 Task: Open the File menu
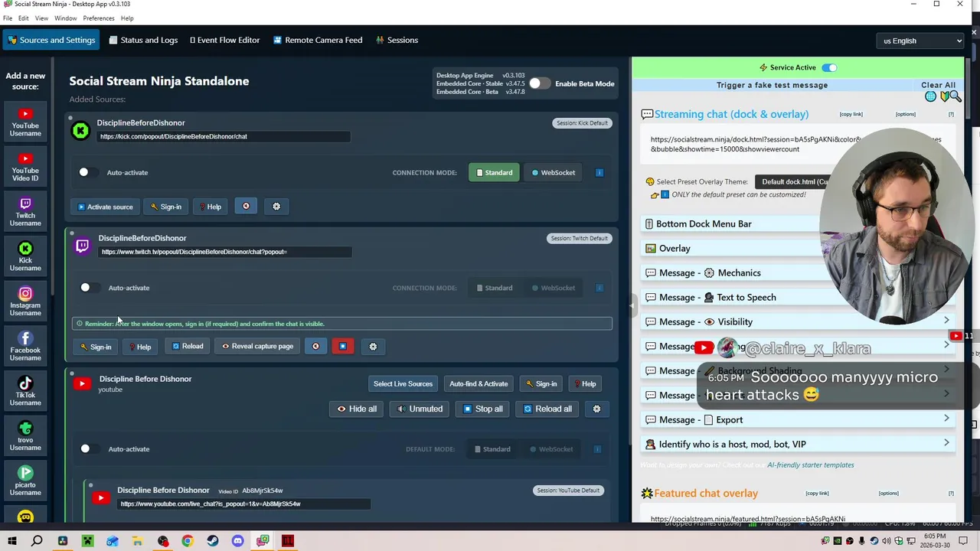pyautogui.click(x=8, y=18)
